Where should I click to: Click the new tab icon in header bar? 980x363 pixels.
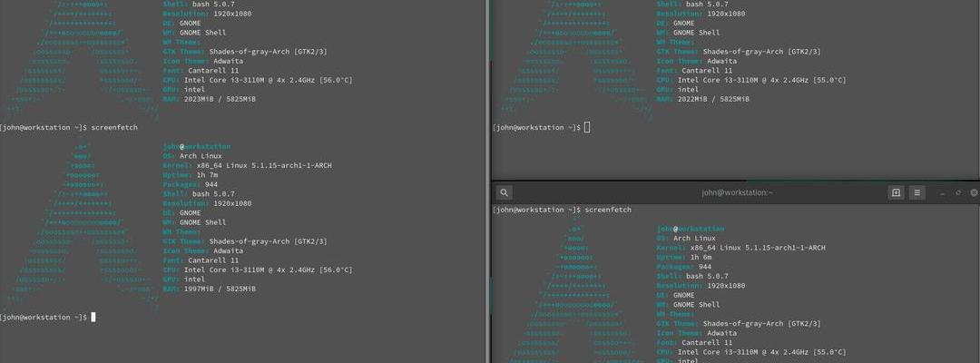[x=896, y=192]
